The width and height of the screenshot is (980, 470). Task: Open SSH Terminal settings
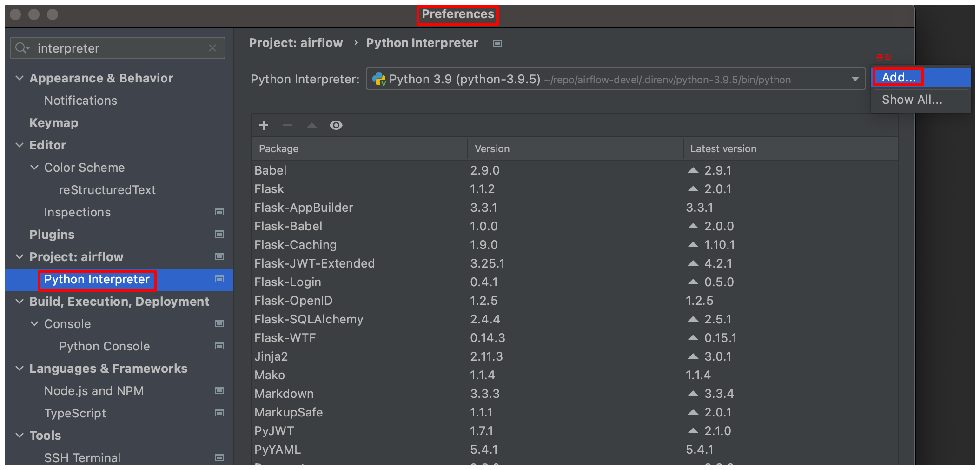[x=82, y=458]
